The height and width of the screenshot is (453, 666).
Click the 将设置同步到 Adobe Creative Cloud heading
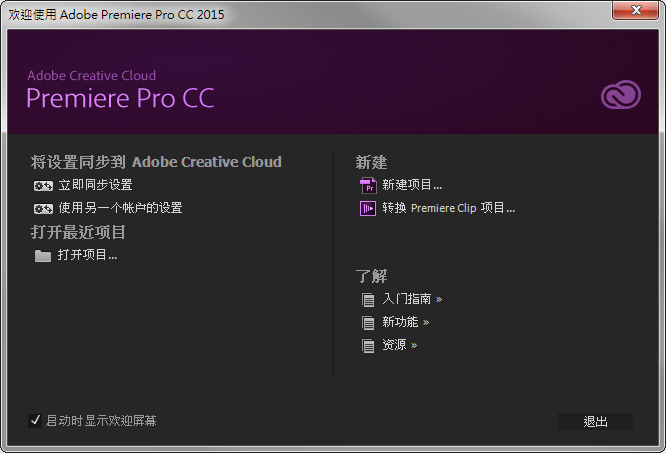156,162
